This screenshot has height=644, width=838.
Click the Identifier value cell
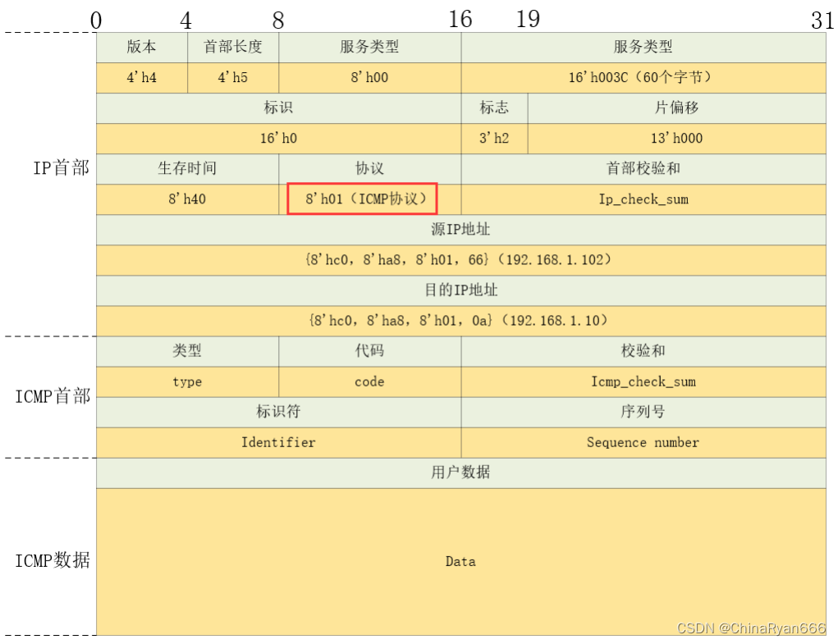(279, 443)
